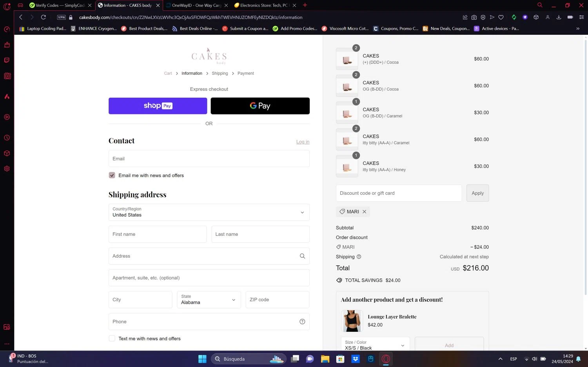
Task: Open History clock icon in sidebar
Action: click(x=7, y=138)
